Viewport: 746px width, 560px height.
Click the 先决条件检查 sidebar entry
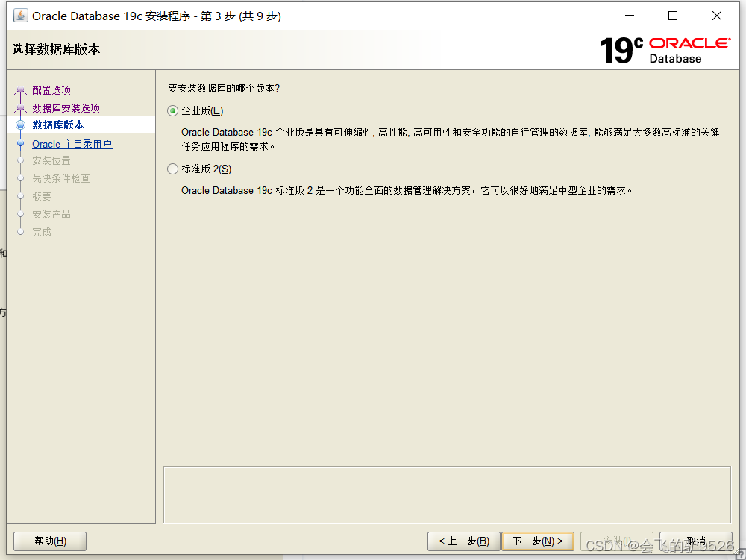coord(62,178)
